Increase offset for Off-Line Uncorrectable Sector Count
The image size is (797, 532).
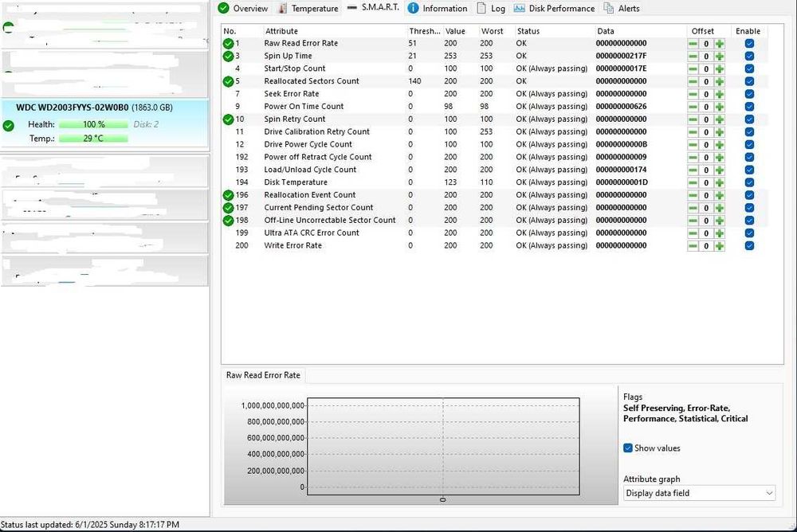point(719,221)
